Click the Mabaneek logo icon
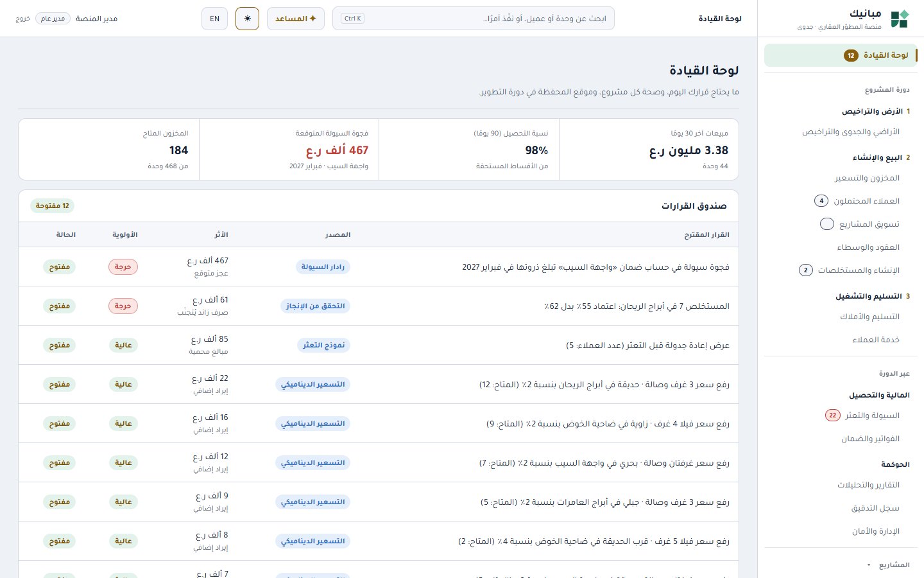The width and height of the screenshot is (924, 578). (x=900, y=19)
